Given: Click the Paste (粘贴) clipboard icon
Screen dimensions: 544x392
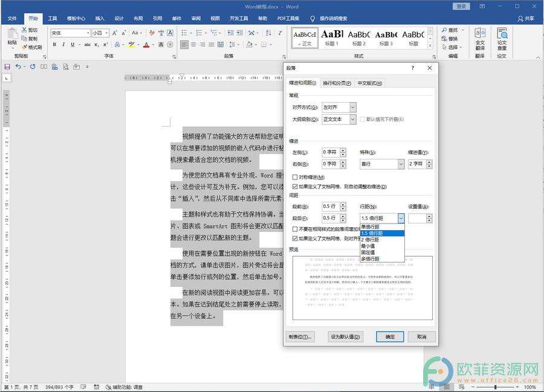Looking at the screenshot, I should point(12,34).
